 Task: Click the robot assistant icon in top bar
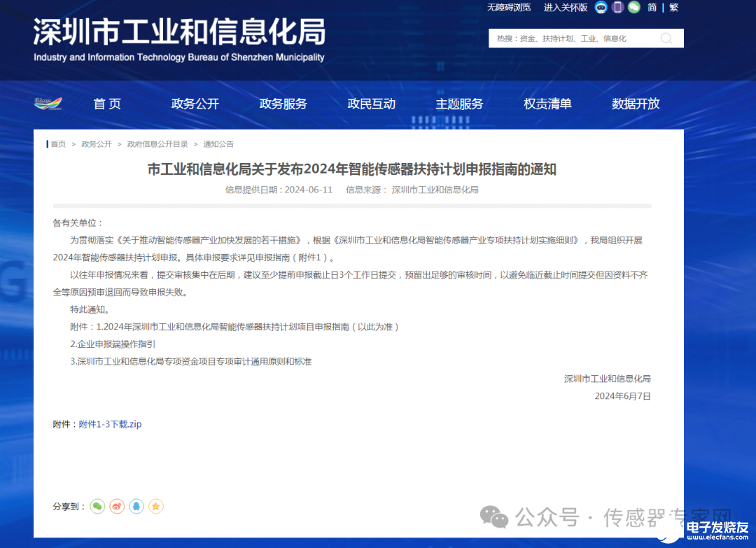601,7
